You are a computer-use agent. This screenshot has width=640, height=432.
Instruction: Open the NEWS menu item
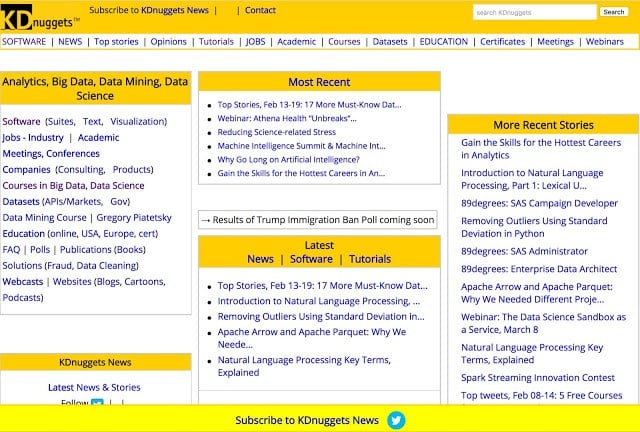pyautogui.click(x=70, y=42)
